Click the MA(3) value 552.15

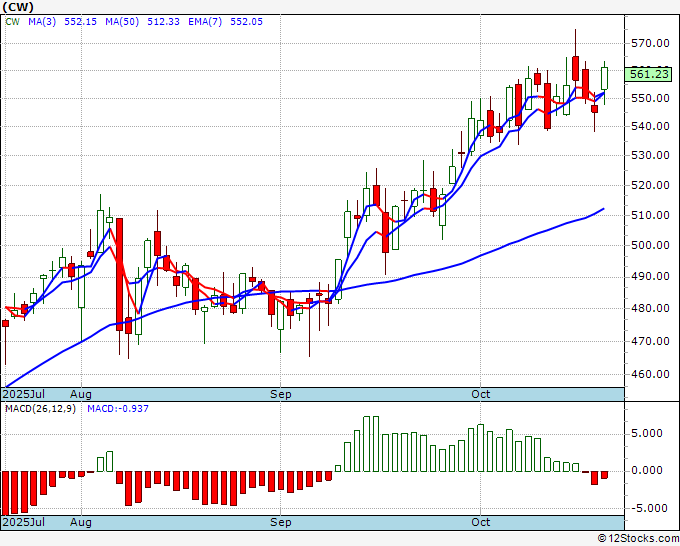80,22
